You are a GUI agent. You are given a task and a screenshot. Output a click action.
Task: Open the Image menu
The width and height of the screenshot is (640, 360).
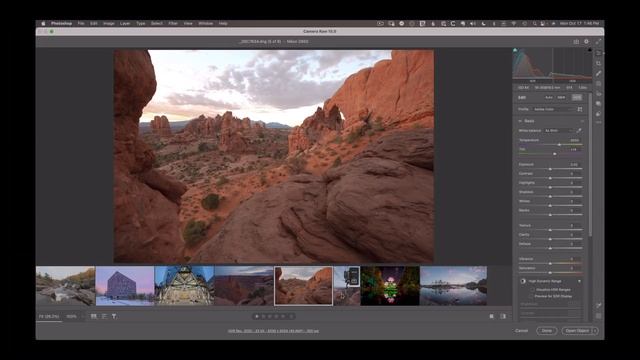click(109, 24)
